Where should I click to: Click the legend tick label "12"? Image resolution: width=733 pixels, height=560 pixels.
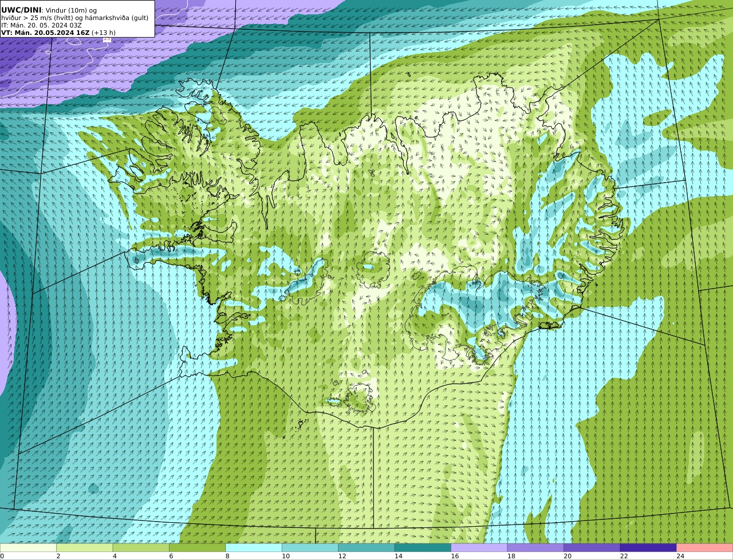pyautogui.click(x=342, y=556)
